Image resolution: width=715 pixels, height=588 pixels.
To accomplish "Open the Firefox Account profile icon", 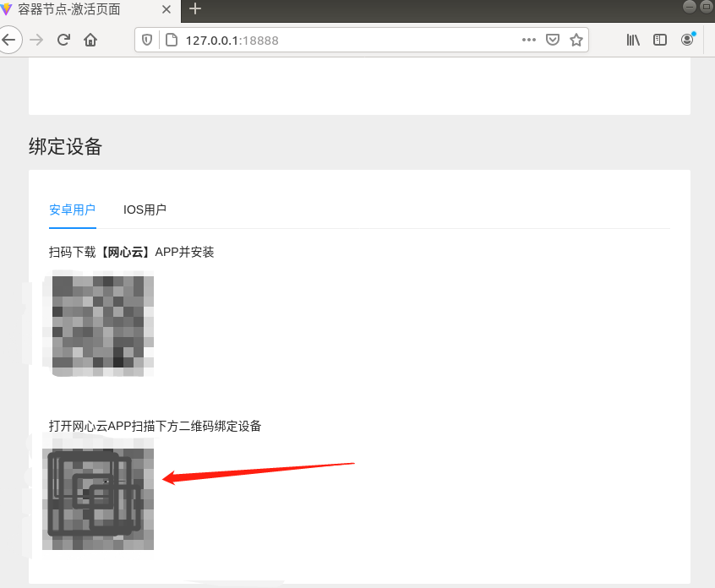I will [687, 39].
